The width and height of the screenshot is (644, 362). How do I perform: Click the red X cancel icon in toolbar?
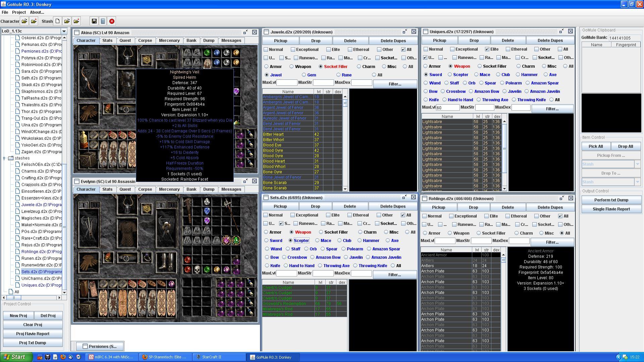coord(112,21)
